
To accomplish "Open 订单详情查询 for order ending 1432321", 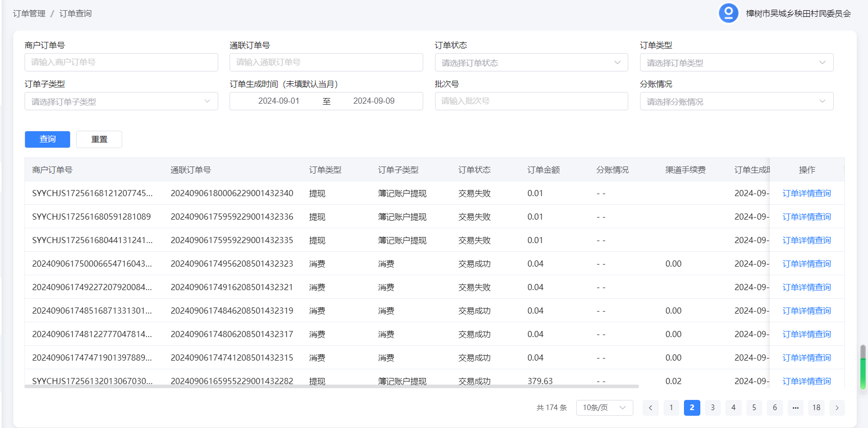I will click(x=807, y=288).
